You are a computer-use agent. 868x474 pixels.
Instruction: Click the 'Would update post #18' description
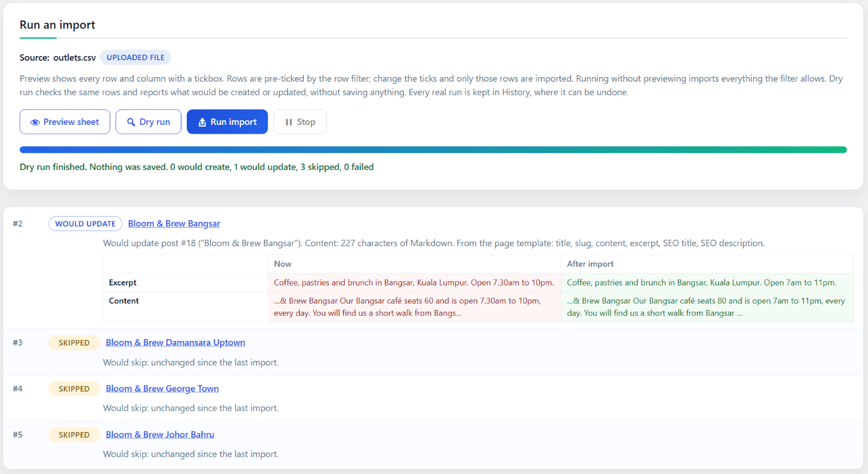[433, 243]
